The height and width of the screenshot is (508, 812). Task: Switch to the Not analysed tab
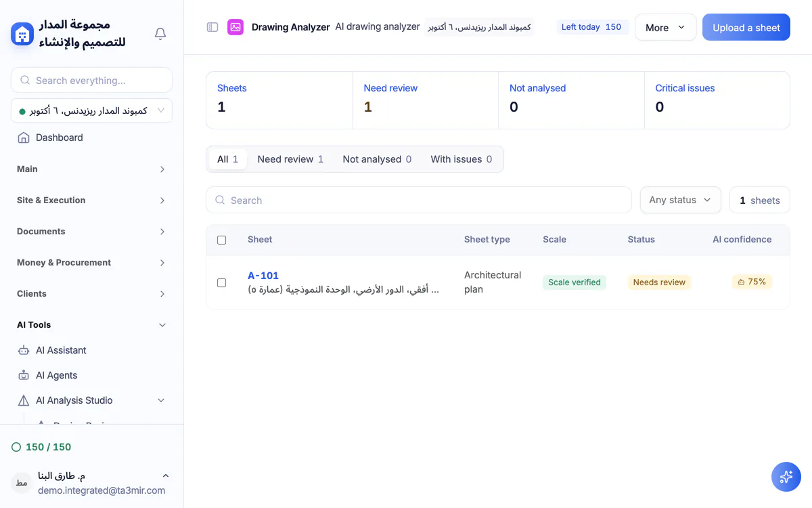click(377, 159)
